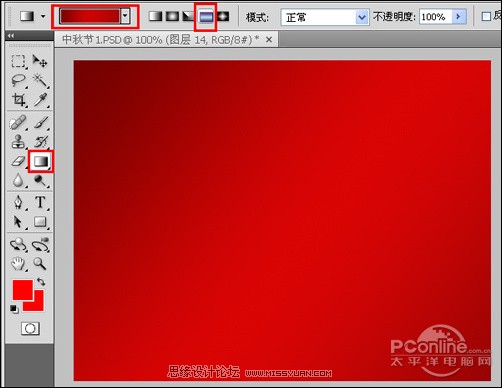Toggle Quick Mask mode
Viewport: 502px width, 388px height.
pyautogui.click(x=30, y=328)
